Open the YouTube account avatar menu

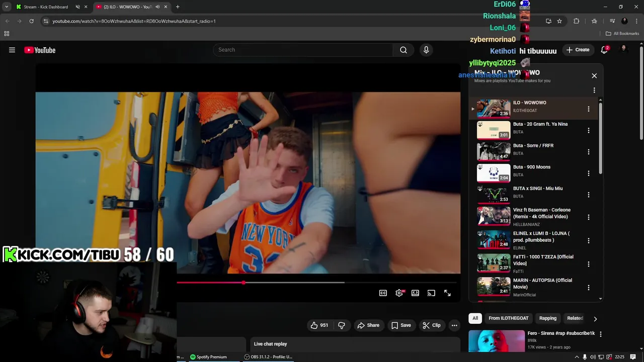click(624, 49)
